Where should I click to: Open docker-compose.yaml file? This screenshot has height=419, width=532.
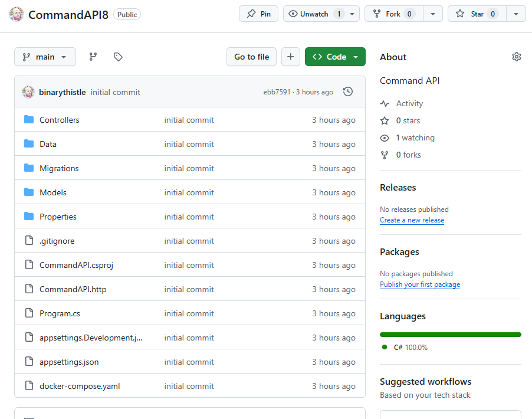[x=80, y=386]
